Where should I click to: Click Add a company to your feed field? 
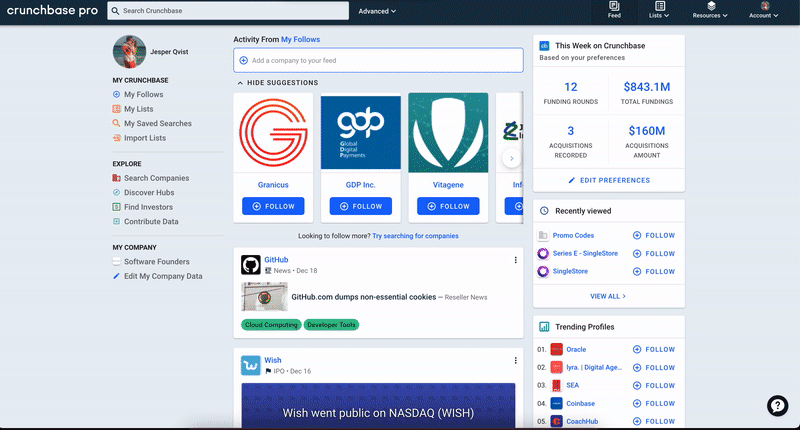(378, 60)
